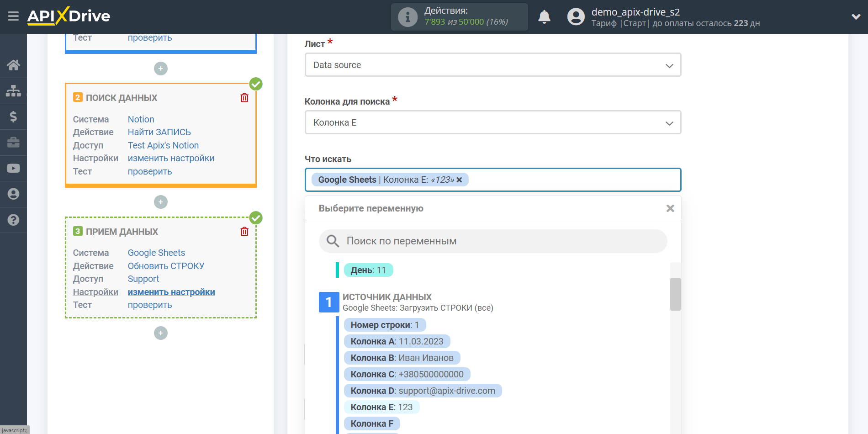This screenshot has width=868, height=434.
Task: Open Test Apix's Notion access link
Action: [163, 145]
